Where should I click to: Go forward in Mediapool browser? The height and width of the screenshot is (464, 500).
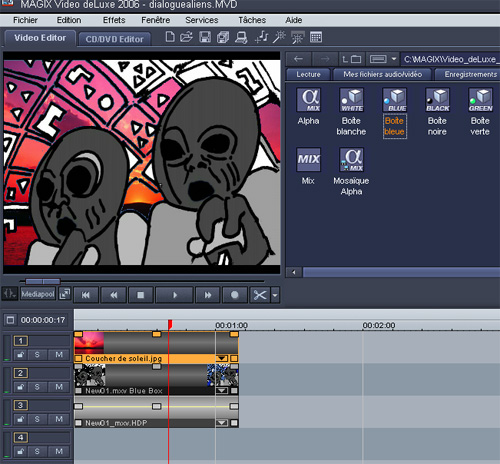(x=325, y=59)
